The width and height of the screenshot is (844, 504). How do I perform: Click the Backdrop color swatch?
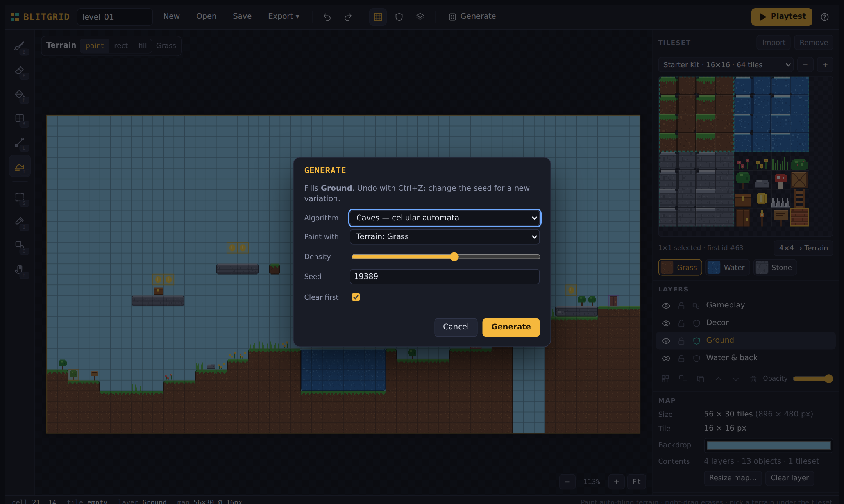coord(768,445)
